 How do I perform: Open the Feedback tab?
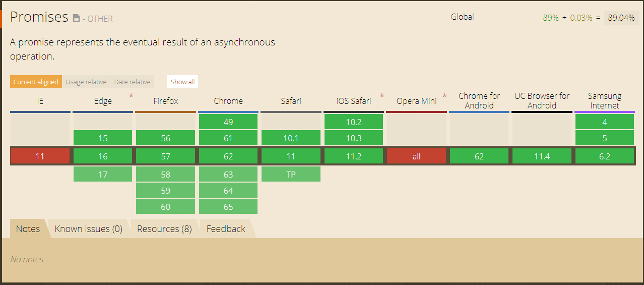pos(226,229)
